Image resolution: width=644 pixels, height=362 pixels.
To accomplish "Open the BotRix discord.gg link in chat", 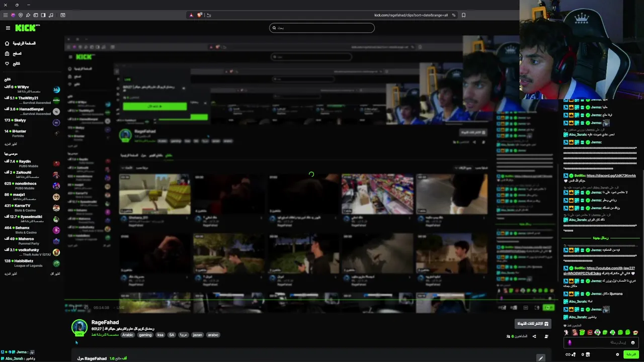I will [611, 175].
